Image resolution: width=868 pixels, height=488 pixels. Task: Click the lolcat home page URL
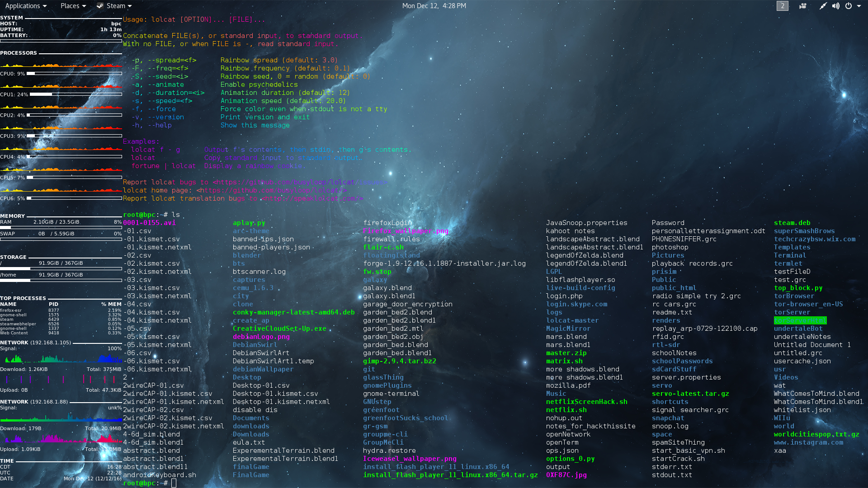coord(272,190)
